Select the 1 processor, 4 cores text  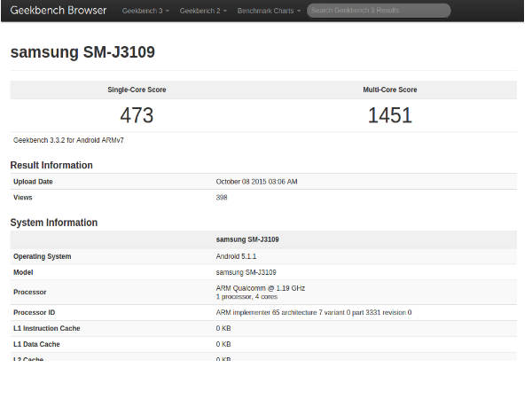246,296
